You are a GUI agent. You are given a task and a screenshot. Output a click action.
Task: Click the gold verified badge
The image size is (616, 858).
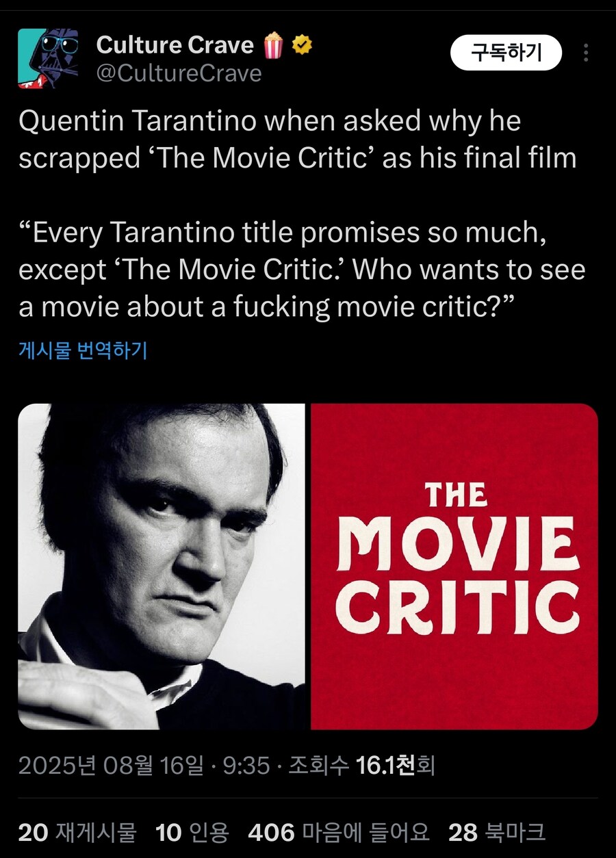tap(302, 45)
